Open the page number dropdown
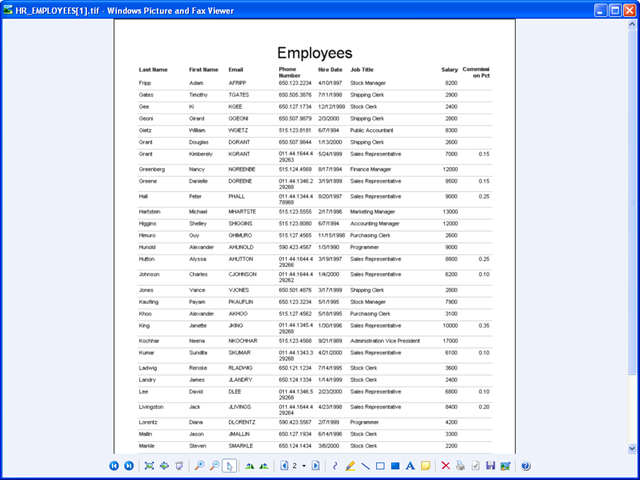 click(x=305, y=466)
